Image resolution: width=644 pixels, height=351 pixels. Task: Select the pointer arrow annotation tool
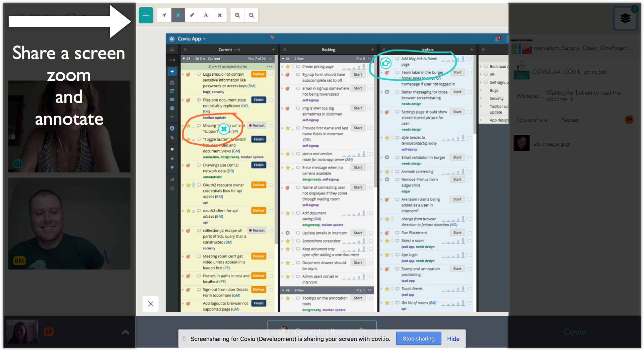164,15
